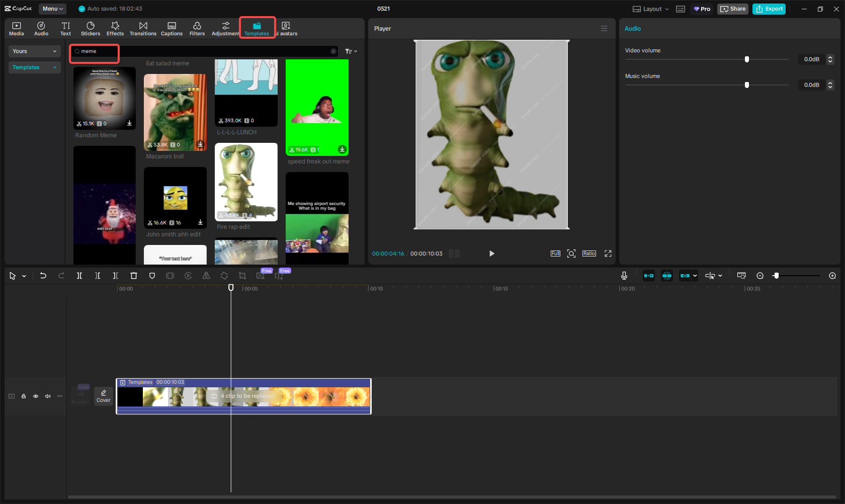Click the Export button
Screen dimensions: 845x504
click(769, 9)
